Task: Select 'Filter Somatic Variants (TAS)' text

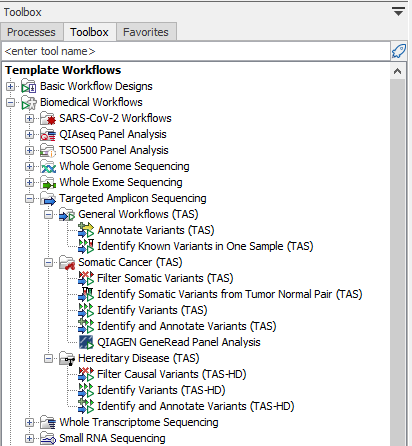Action: 165,278
